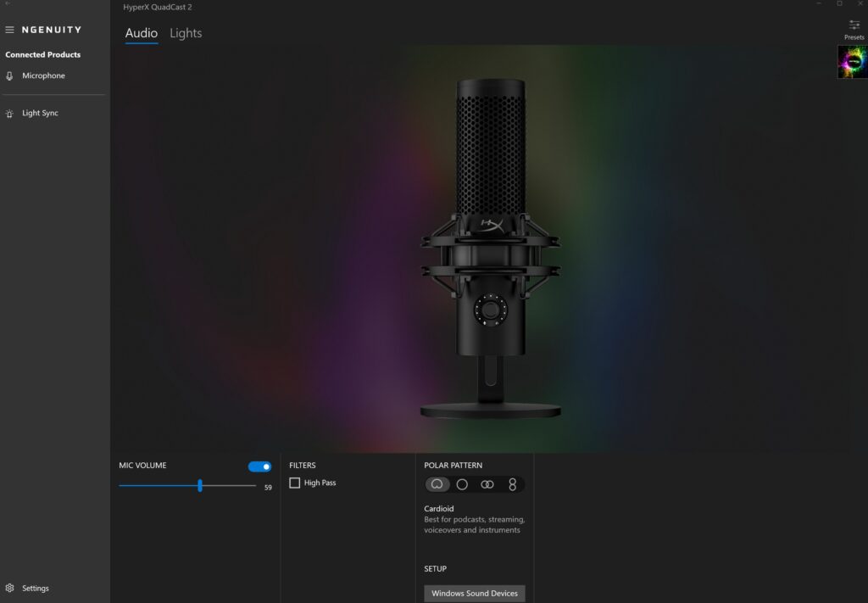This screenshot has width=868, height=603.
Task: Enable the High Pass filter checkbox
Action: tap(295, 483)
